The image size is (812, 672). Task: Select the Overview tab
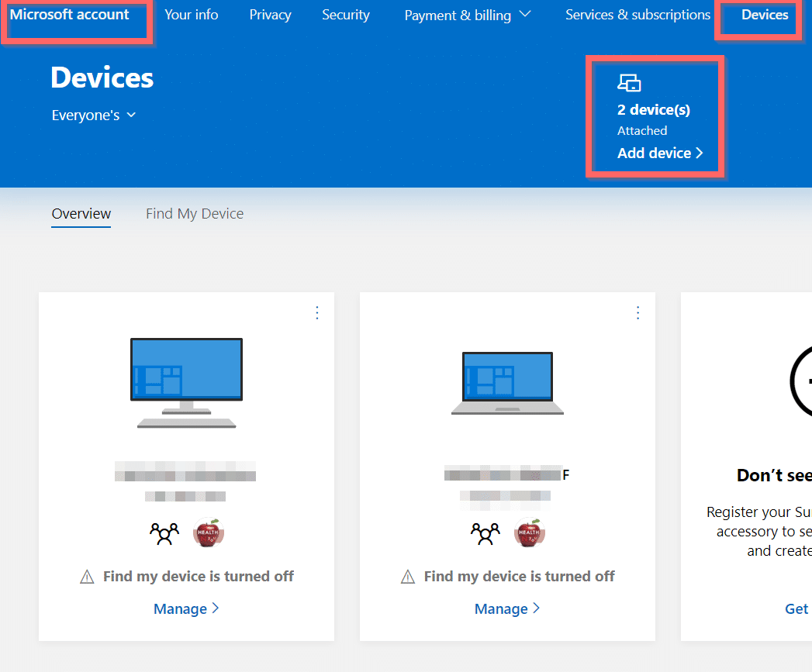pos(81,214)
